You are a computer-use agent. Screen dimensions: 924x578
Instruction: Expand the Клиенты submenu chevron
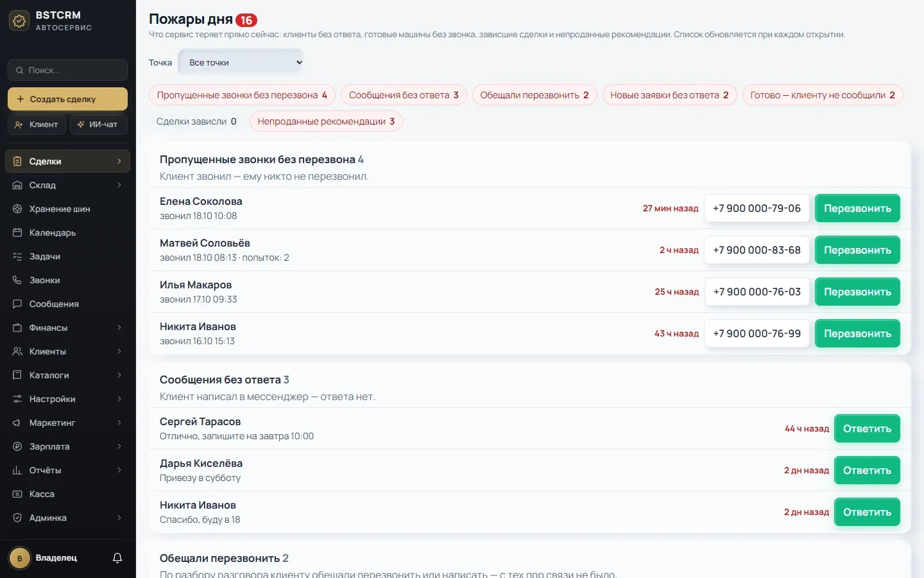pos(119,351)
